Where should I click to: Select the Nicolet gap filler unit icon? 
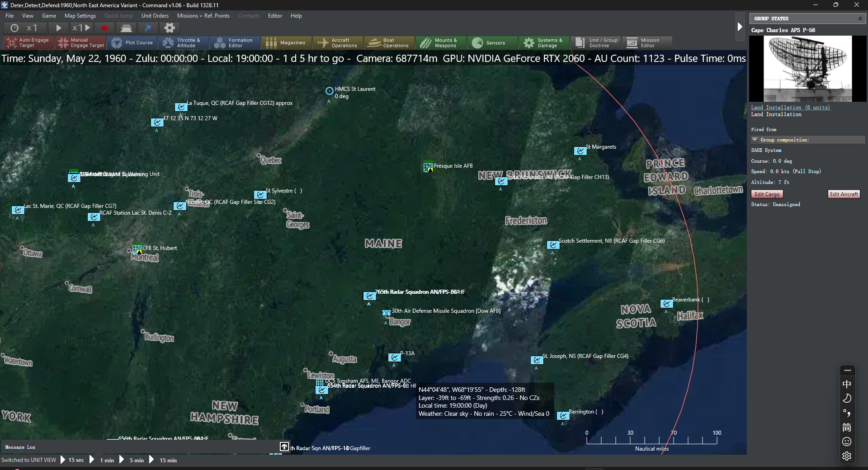coord(179,206)
